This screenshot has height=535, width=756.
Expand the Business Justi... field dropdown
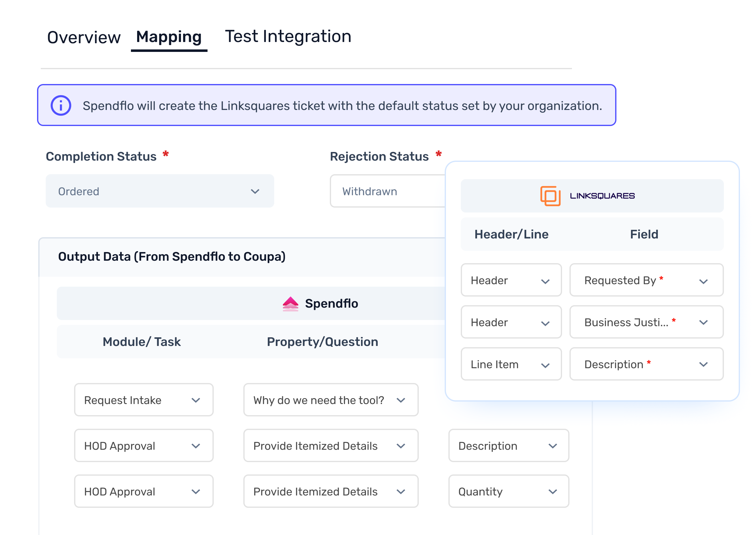(646, 322)
